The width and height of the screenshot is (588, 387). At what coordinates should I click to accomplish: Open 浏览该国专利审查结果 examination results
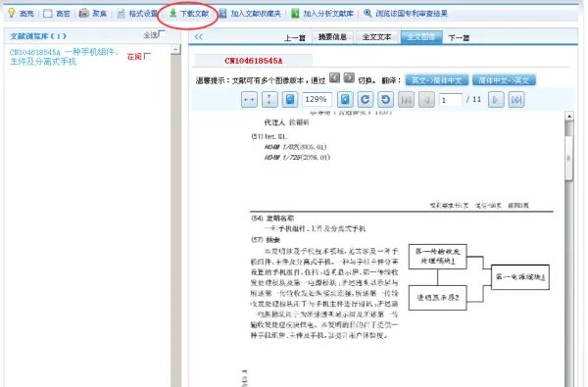406,14
